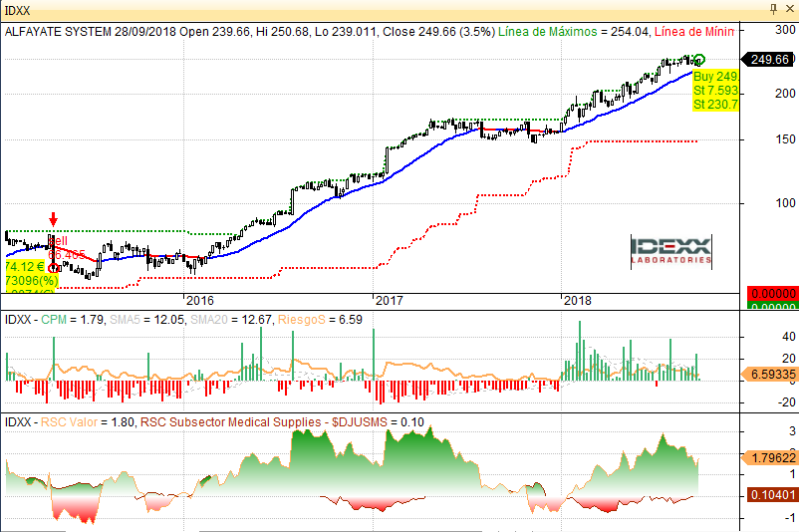Select the 2017 year label on time axis
This screenshot has width=799, height=532.
[390, 300]
